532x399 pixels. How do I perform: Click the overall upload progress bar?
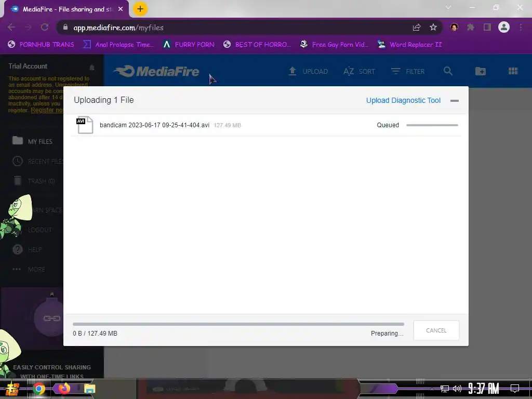tap(238, 324)
